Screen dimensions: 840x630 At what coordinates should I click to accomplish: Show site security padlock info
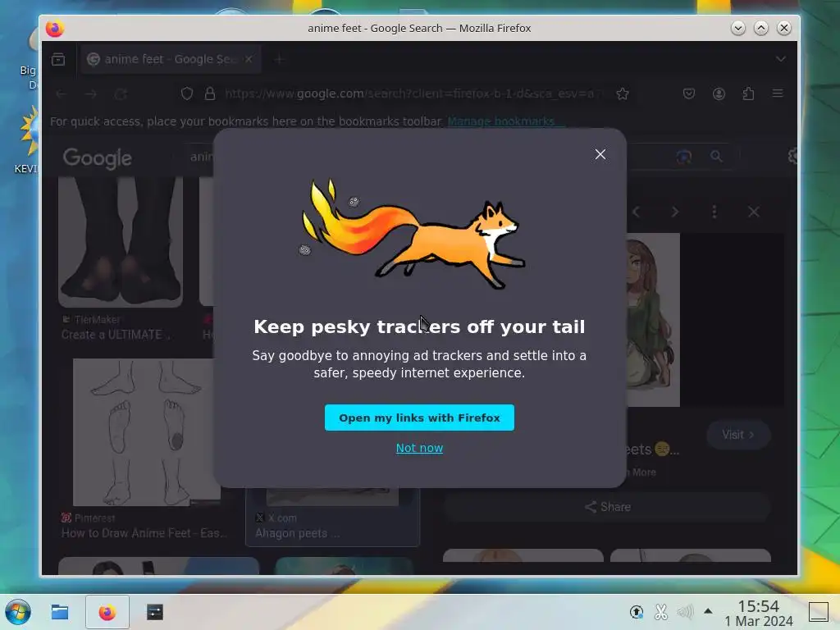pos(210,94)
